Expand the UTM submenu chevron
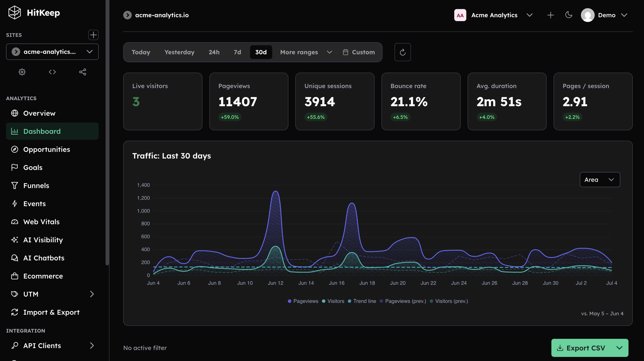The image size is (644, 361). (x=92, y=294)
